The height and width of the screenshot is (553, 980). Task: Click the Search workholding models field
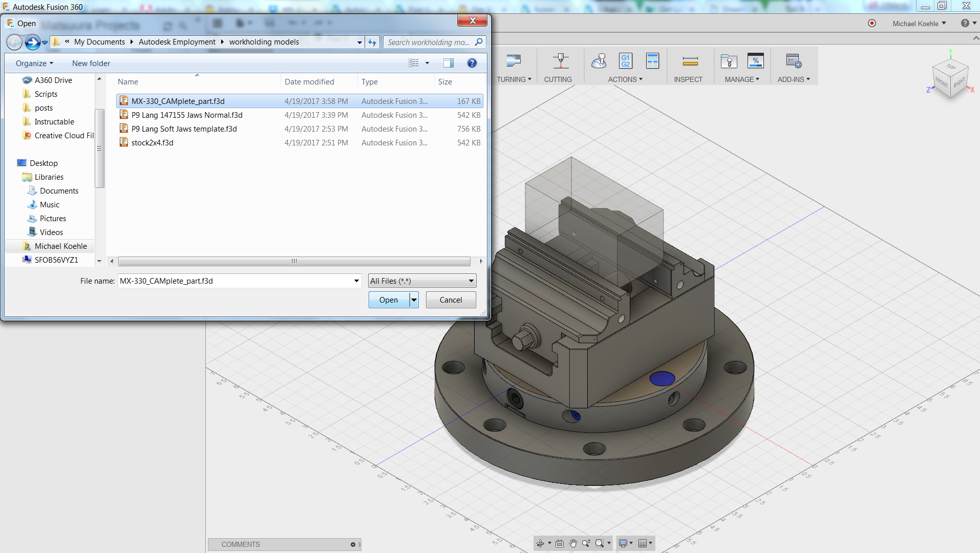pos(429,42)
